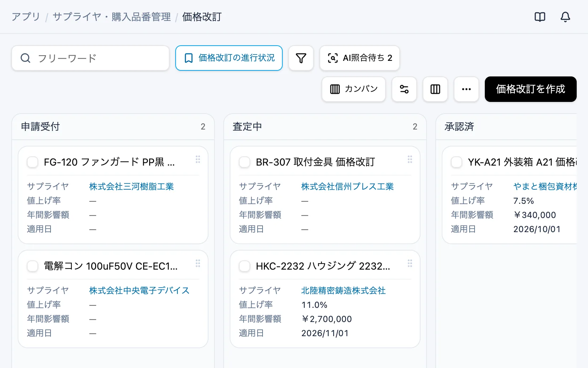
Task: Open saved view 価格改訂の進行状況
Action: click(x=229, y=58)
